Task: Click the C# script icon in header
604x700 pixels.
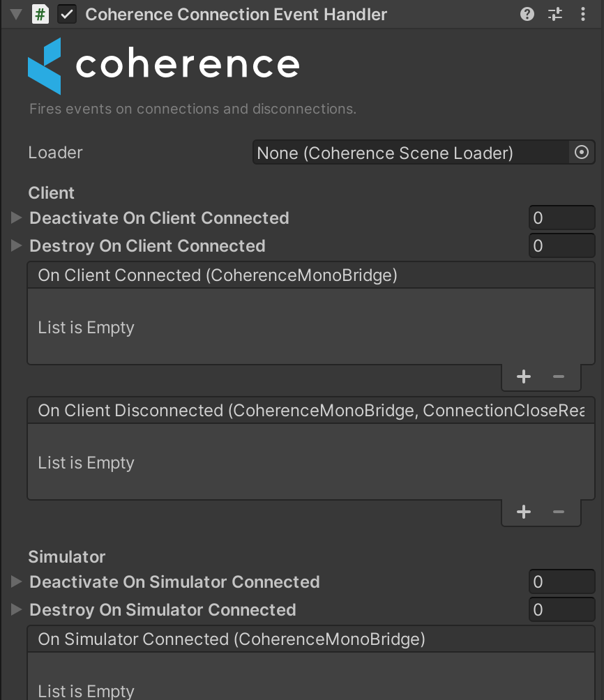Action: pyautogui.click(x=40, y=15)
